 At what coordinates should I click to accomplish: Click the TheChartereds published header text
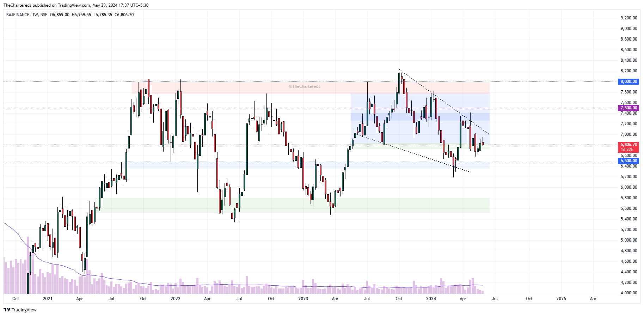76,5
